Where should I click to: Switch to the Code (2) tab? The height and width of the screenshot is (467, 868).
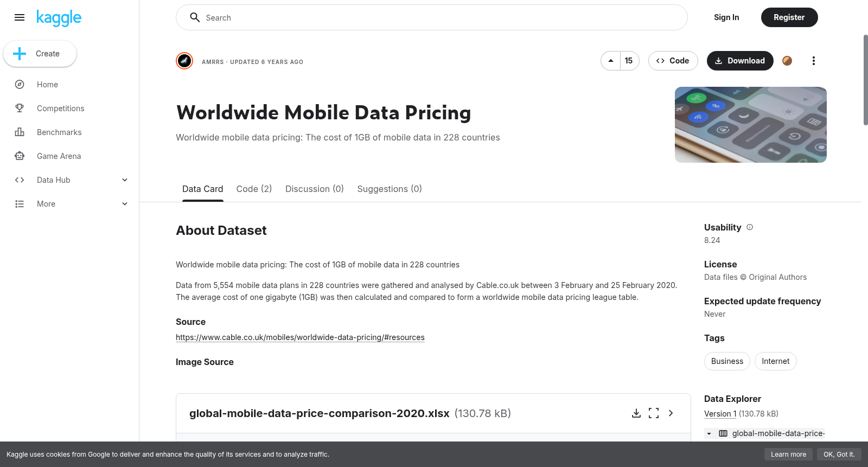(x=254, y=189)
